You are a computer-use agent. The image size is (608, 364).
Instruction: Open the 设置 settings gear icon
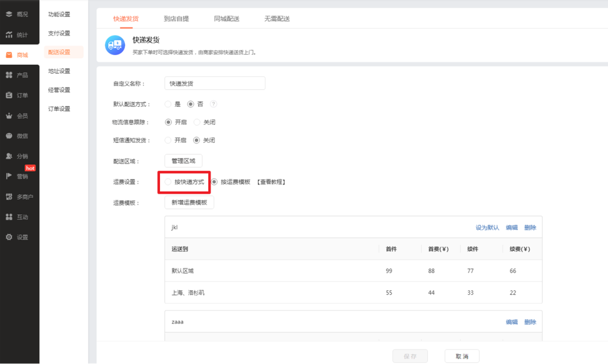pyautogui.click(x=9, y=237)
